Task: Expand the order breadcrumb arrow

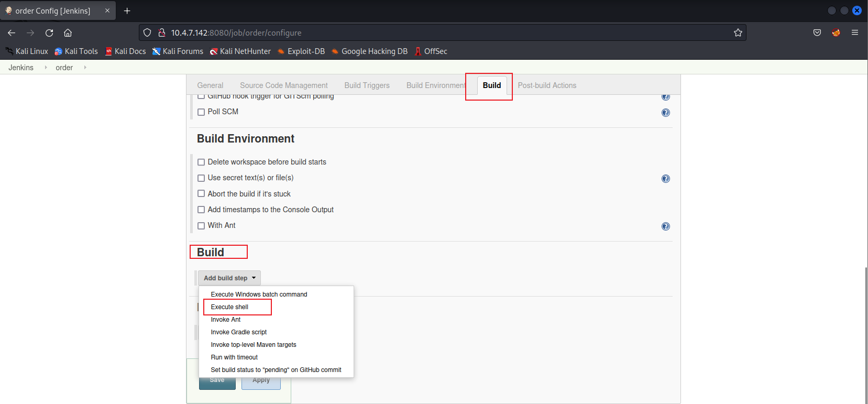Action: (85, 68)
